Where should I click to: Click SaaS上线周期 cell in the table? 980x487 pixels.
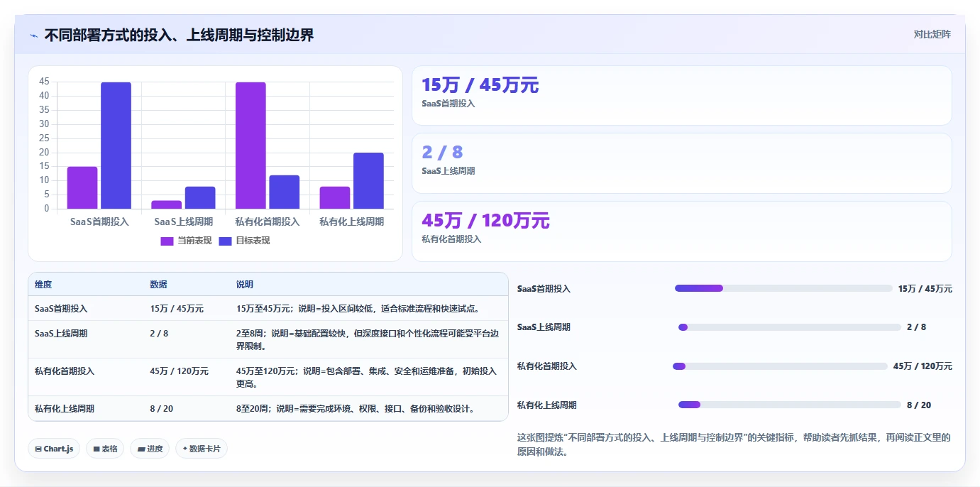click(x=61, y=333)
